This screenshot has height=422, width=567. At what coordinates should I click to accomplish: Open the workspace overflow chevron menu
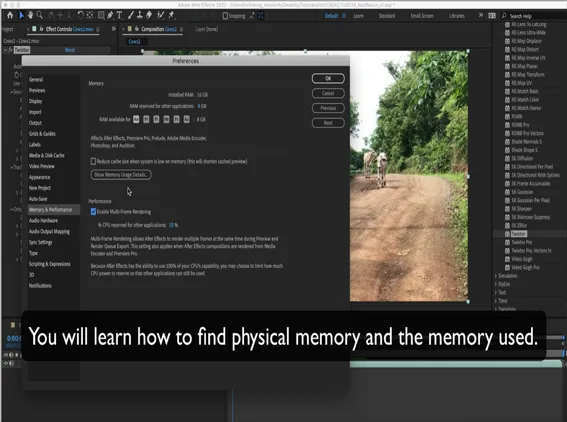[481, 15]
